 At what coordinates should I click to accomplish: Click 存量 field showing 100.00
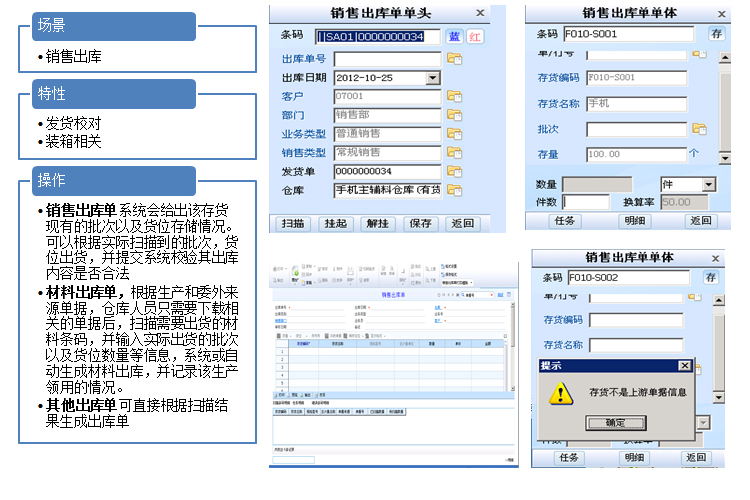(x=637, y=154)
